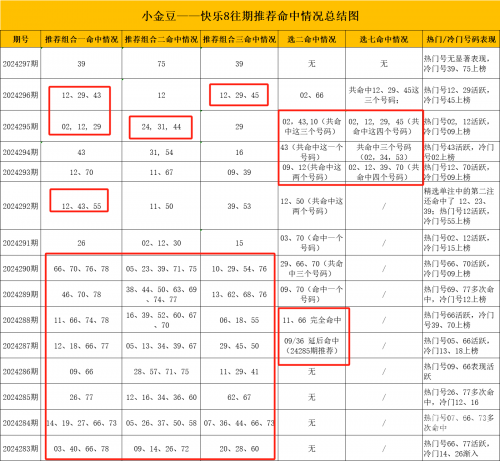Screen dimensions: 500x461
Task: Select cell 75 in the 2024297期 row
Action: [x=161, y=64]
